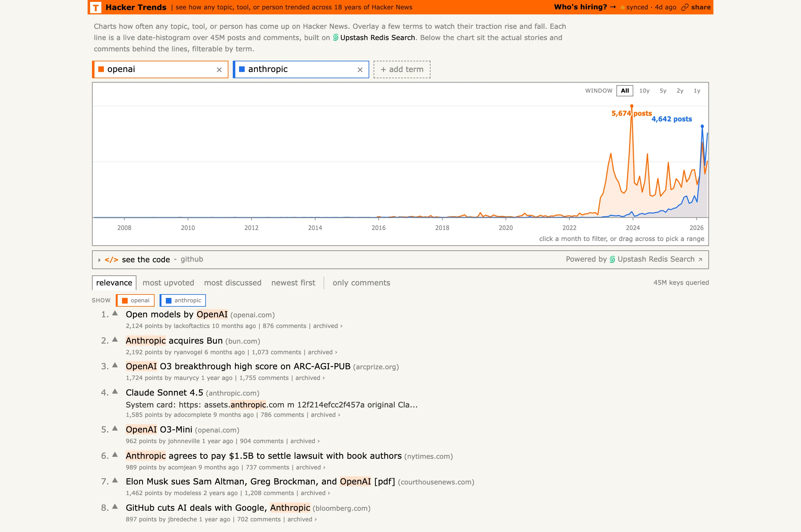Viewport: 801px width, 532px height.
Task: Upvote the OpenAI O3-Mini story
Action: [x=115, y=428]
